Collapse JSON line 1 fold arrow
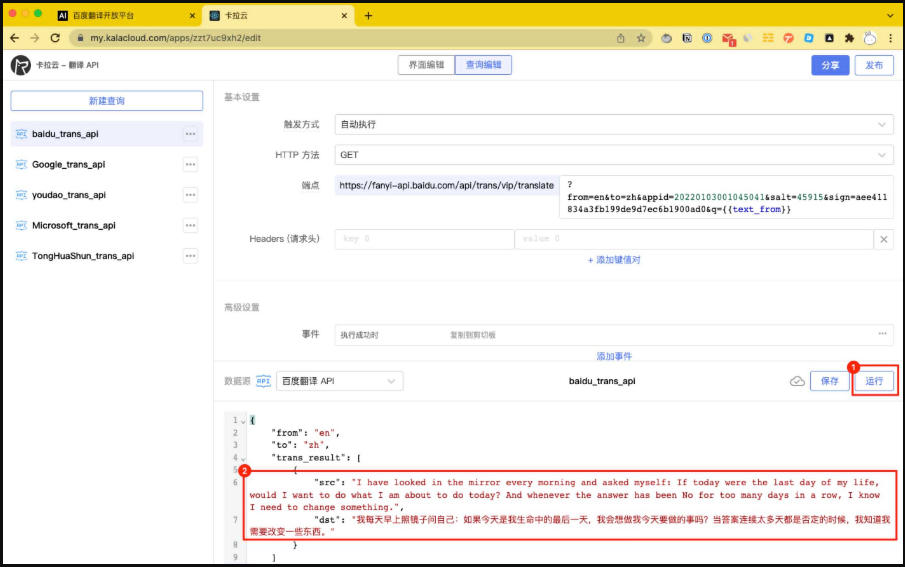Image resolution: width=905 pixels, height=567 pixels. [x=243, y=421]
